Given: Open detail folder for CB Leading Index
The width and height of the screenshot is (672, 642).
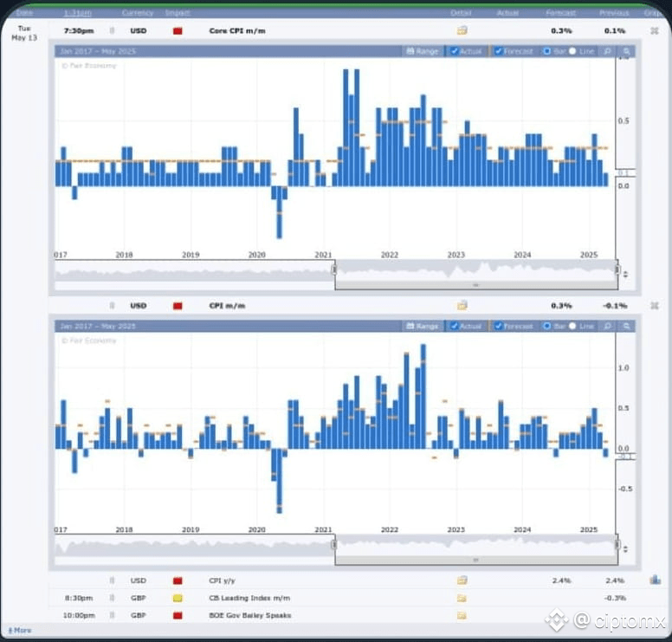Looking at the screenshot, I should coord(462,598).
